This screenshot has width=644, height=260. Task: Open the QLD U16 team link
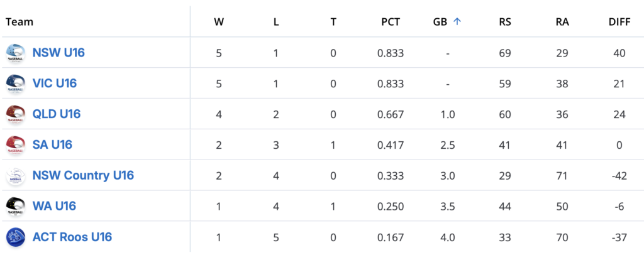click(x=57, y=114)
